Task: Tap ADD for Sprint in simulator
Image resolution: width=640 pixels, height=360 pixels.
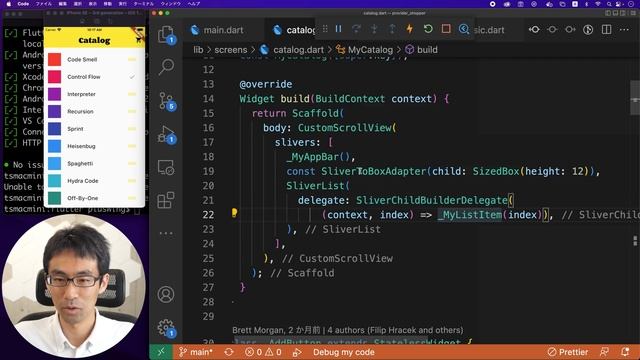Action: tap(132, 129)
